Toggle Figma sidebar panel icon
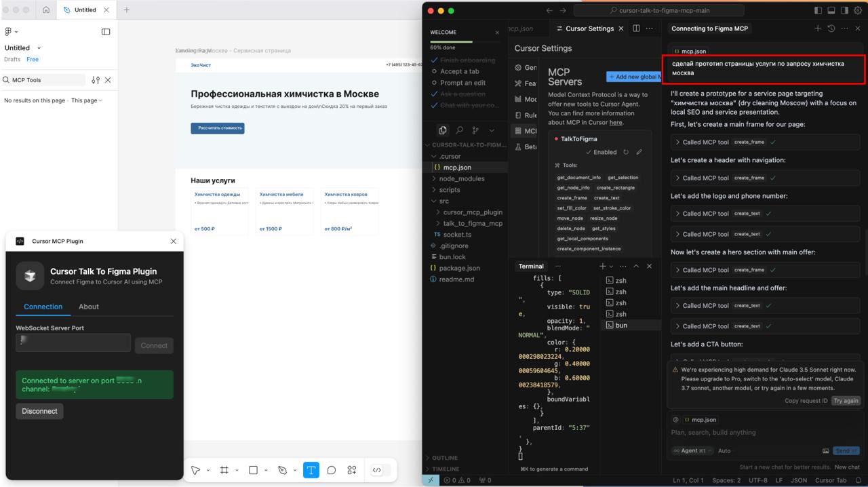 [106, 31]
